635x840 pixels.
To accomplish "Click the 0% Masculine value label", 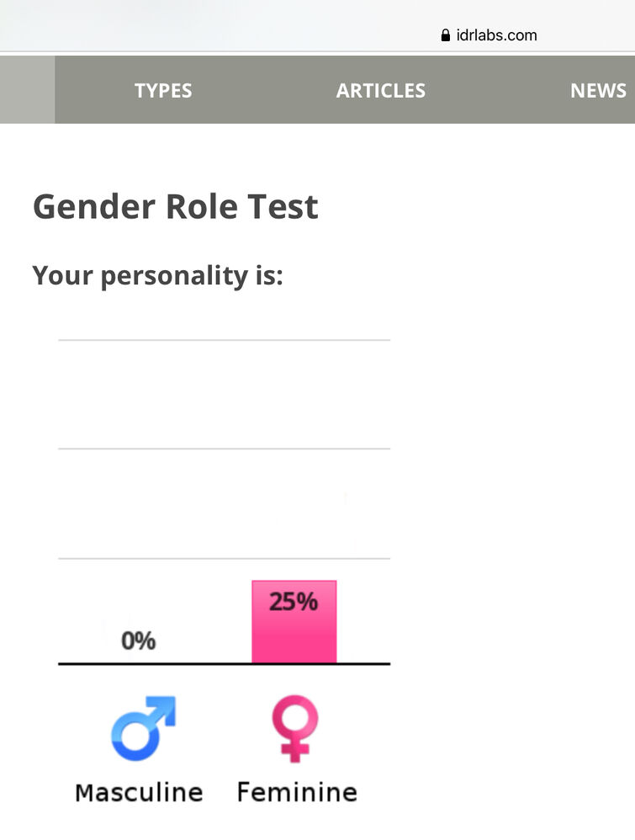I will (139, 641).
